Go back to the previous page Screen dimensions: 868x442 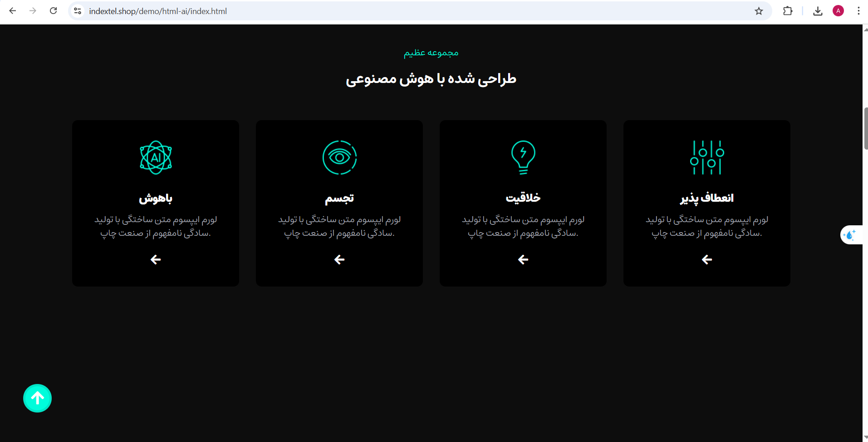pos(13,11)
